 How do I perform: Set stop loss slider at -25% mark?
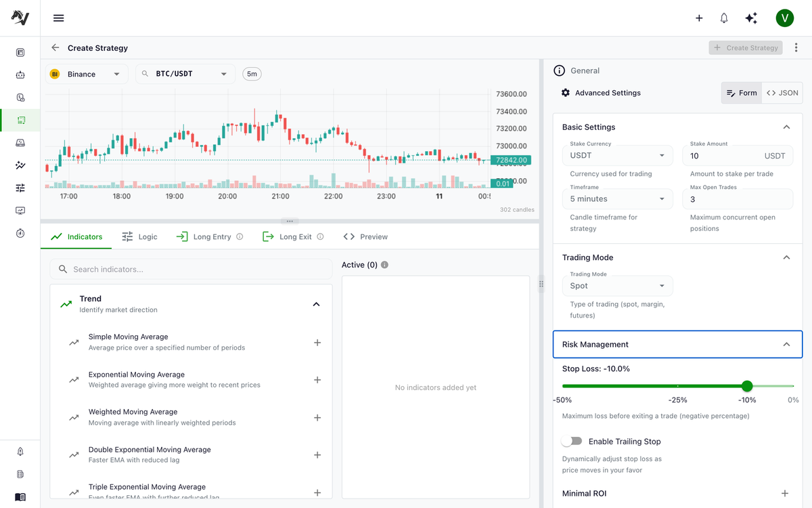pos(678,386)
